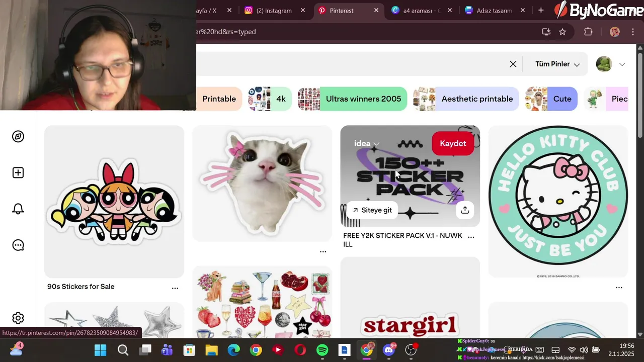The width and height of the screenshot is (644, 362).
Task: Click the create pin plus icon
Action: [18, 173]
